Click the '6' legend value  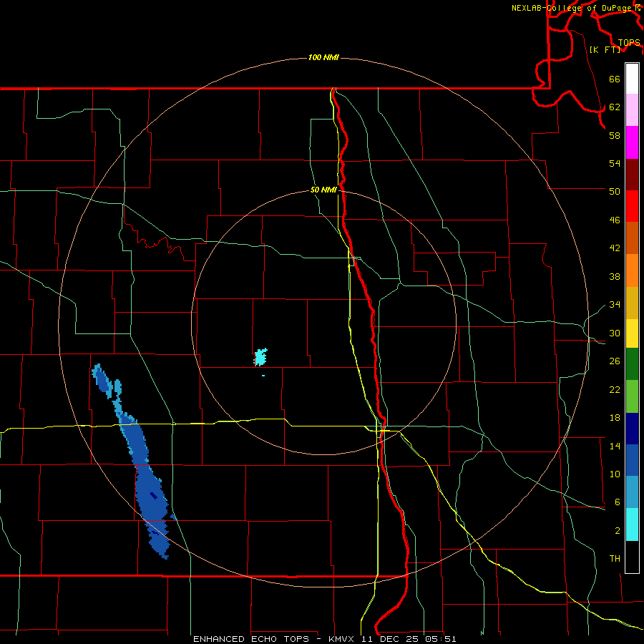coord(618,502)
